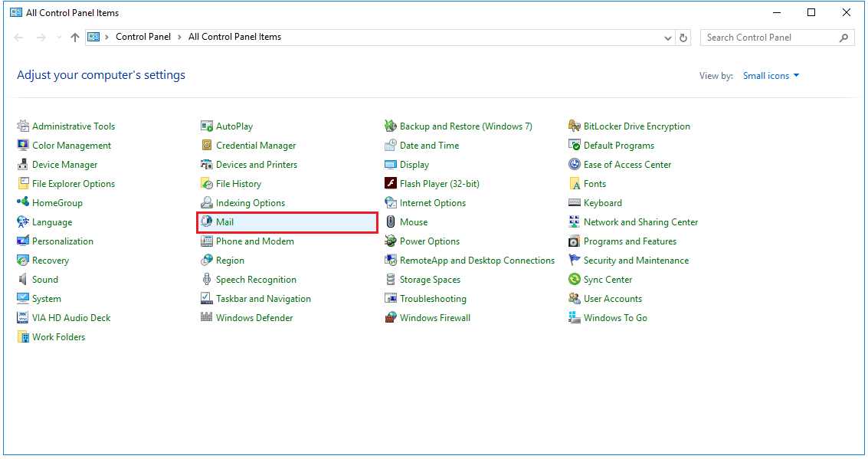
Task: Click the Windows Defender icon
Action: [x=207, y=318]
